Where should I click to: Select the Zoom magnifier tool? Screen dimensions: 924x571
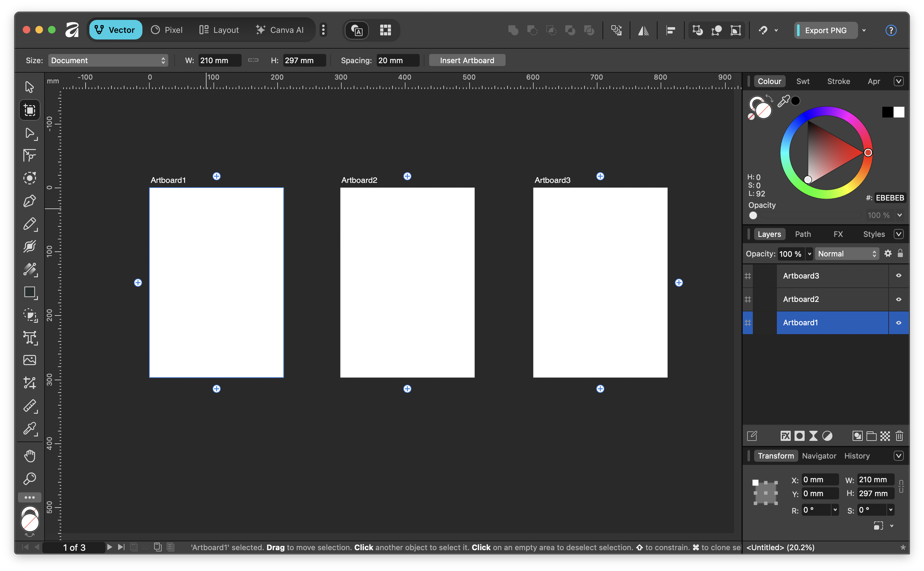(29, 478)
